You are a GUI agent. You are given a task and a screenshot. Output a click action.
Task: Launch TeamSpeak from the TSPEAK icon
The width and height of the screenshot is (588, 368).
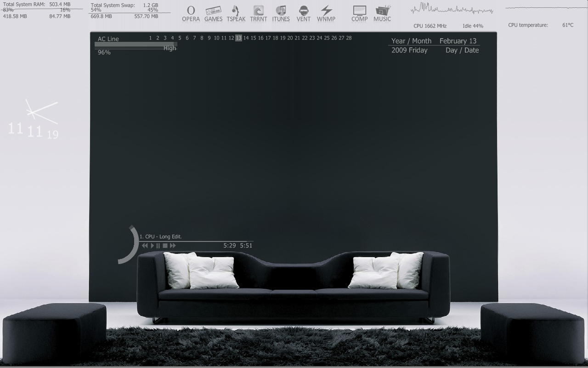point(236,13)
